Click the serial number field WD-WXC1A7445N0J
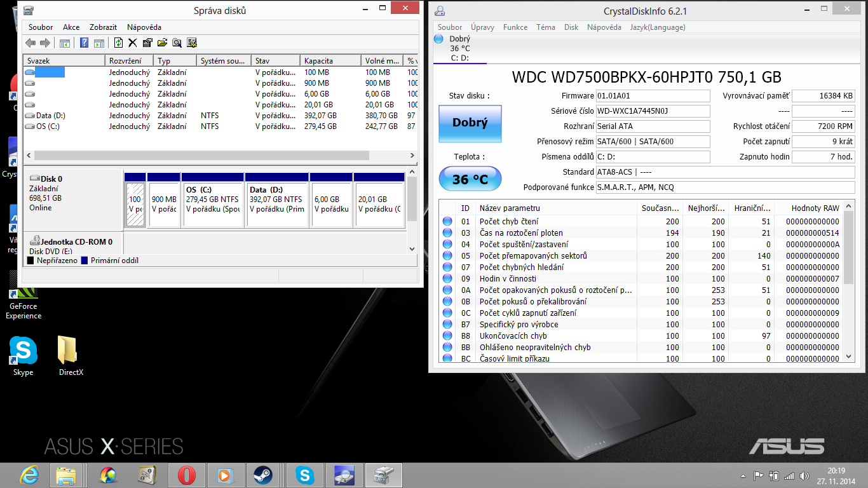This screenshot has height=488, width=868. 652,111
